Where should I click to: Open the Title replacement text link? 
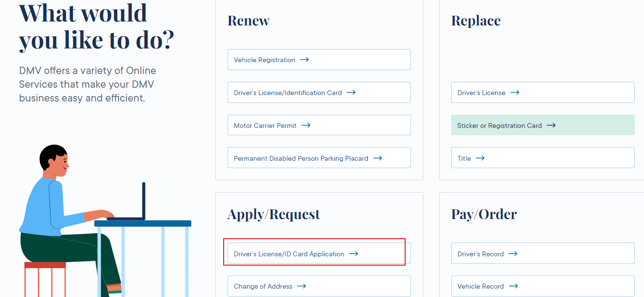tap(464, 158)
